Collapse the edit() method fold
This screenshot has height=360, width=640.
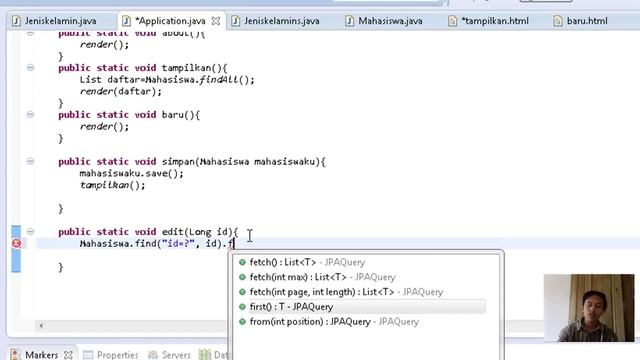30,231
